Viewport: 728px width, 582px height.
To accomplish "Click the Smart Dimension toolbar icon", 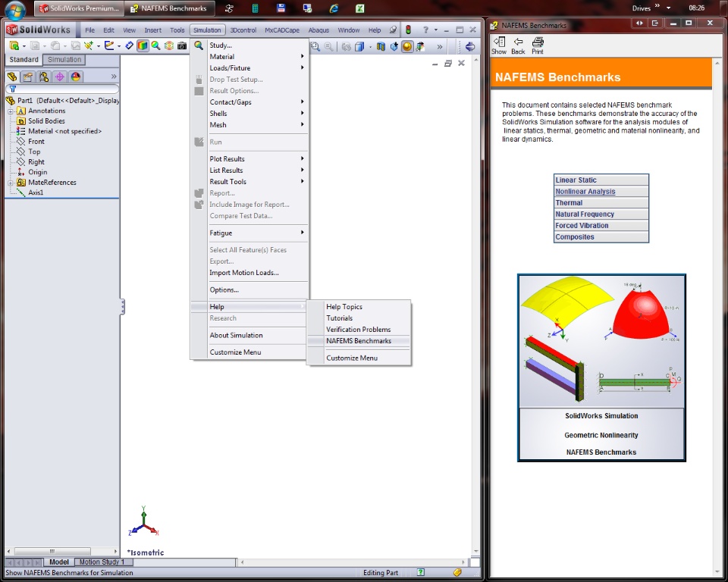I will tap(130, 45).
